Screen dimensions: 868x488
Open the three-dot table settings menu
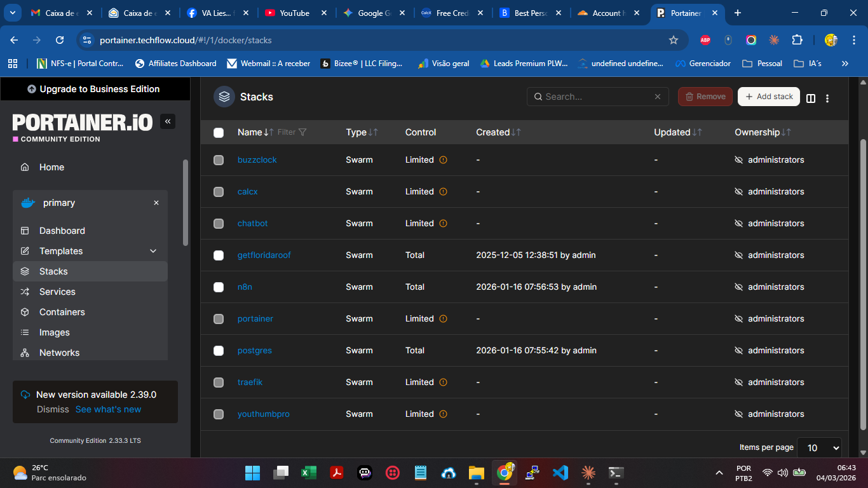[827, 98]
